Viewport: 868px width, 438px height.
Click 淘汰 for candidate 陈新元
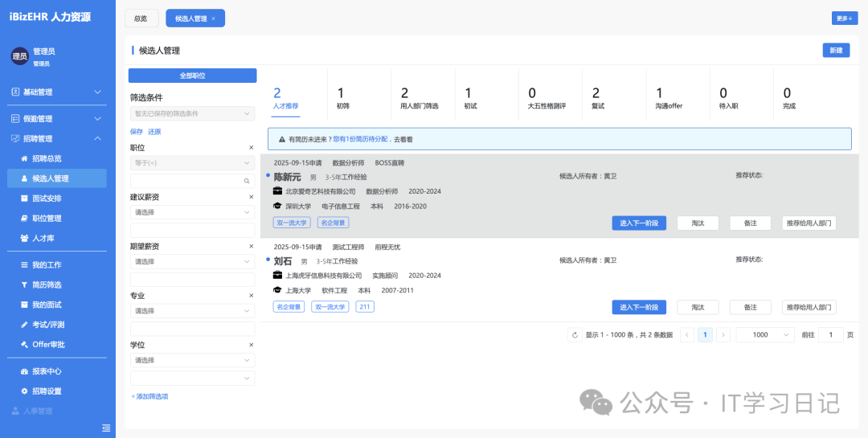pyautogui.click(x=698, y=223)
